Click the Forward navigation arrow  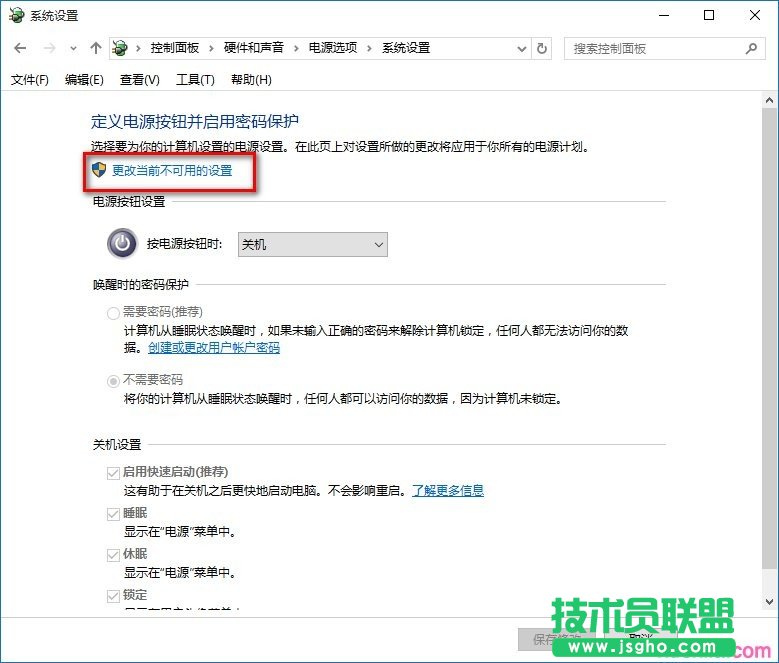tap(48, 48)
